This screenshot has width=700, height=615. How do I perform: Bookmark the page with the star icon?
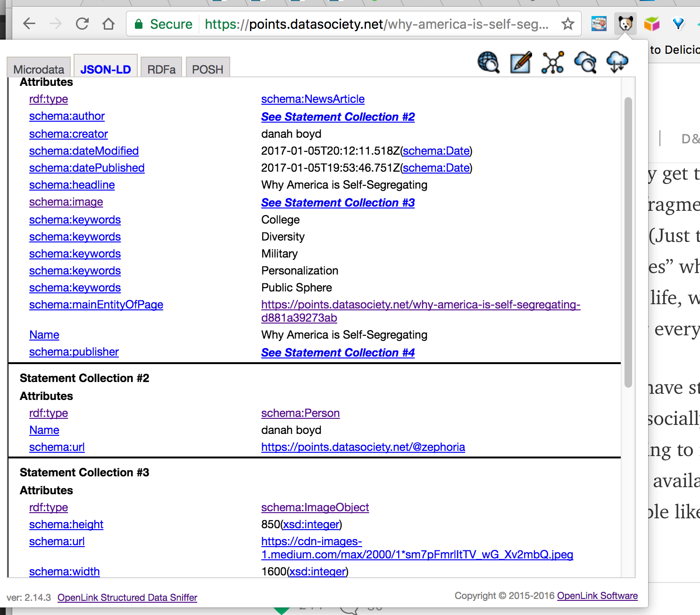(x=568, y=24)
